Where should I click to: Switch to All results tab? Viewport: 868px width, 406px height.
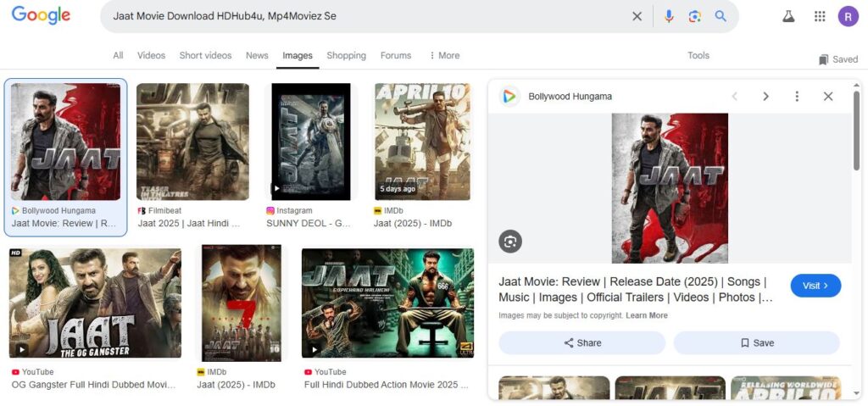tap(118, 55)
